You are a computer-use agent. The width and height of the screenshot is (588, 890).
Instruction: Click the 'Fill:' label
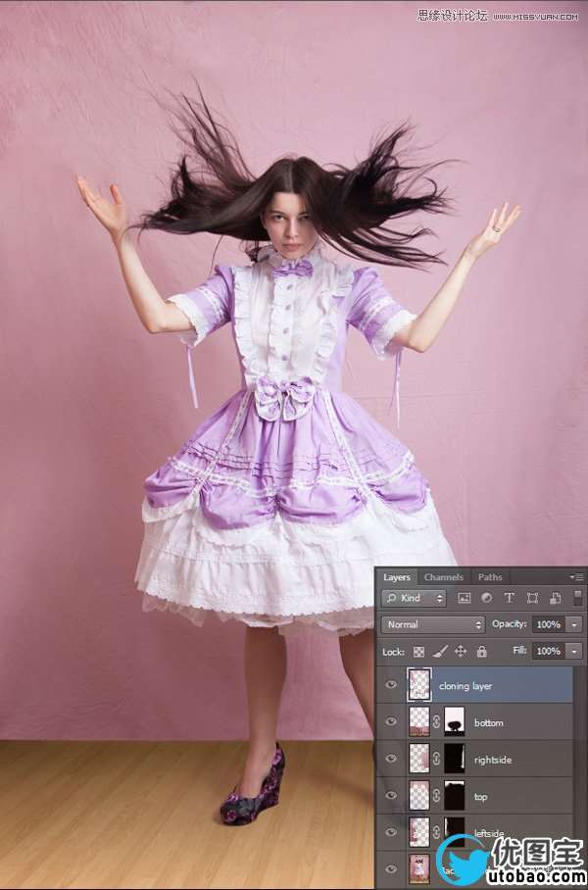[x=520, y=651]
